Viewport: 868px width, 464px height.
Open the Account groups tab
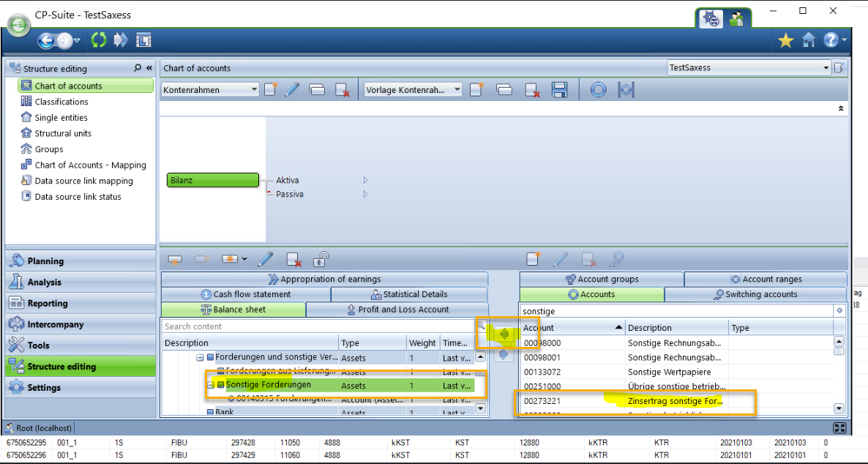point(602,279)
